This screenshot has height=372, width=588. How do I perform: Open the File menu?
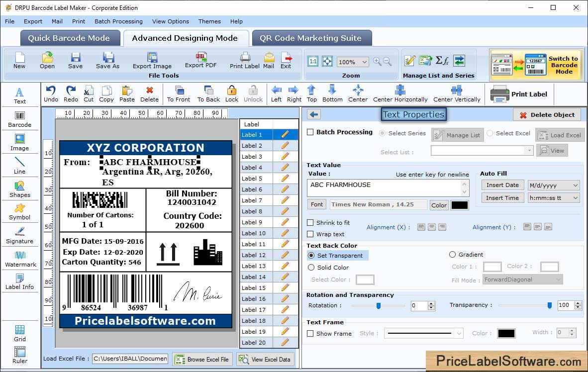pos(10,21)
